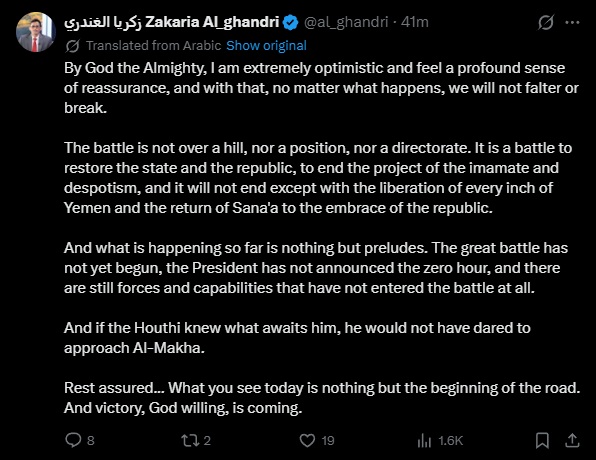The image size is (596, 460).
Task: Open post permalink via the 41m timestamp
Action: coord(415,22)
